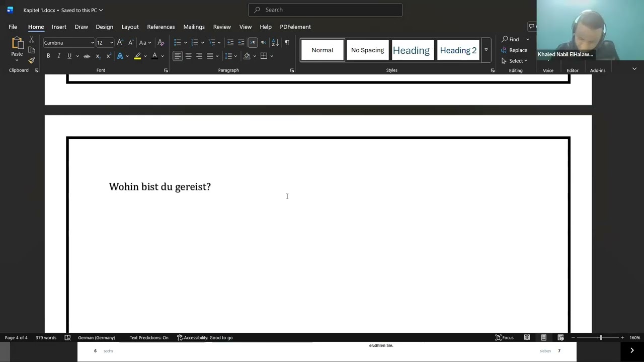Viewport: 644px width, 362px height.
Task: Toggle underline formatting
Action: 69,56
